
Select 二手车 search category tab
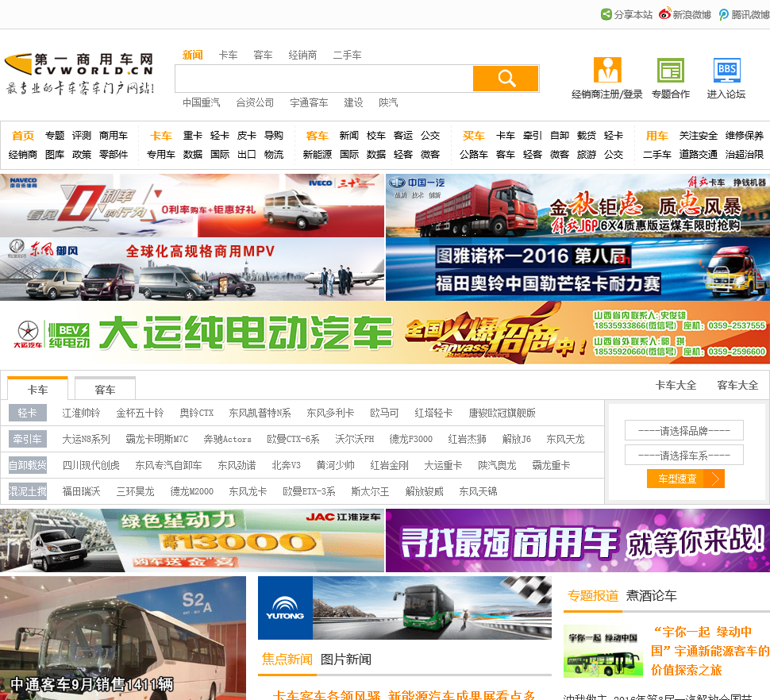(x=347, y=55)
